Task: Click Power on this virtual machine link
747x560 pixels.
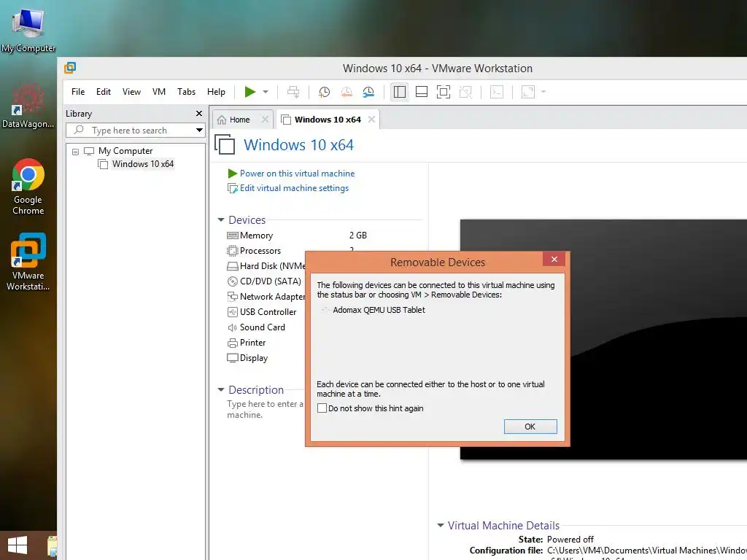Action: point(297,174)
